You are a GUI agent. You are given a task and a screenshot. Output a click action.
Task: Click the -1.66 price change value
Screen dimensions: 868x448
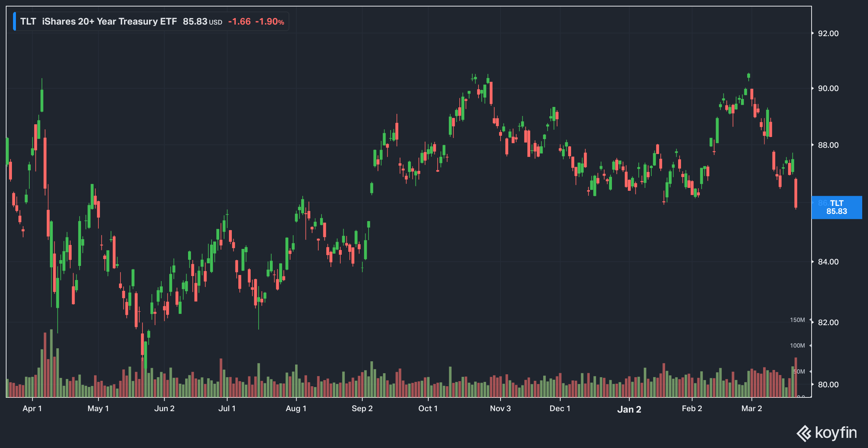click(239, 22)
